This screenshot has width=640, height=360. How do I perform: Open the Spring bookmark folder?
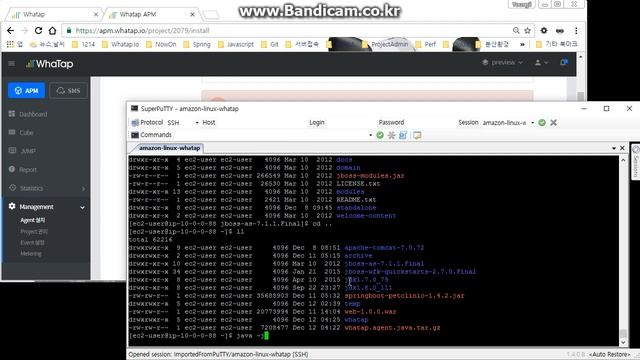(197, 44)
